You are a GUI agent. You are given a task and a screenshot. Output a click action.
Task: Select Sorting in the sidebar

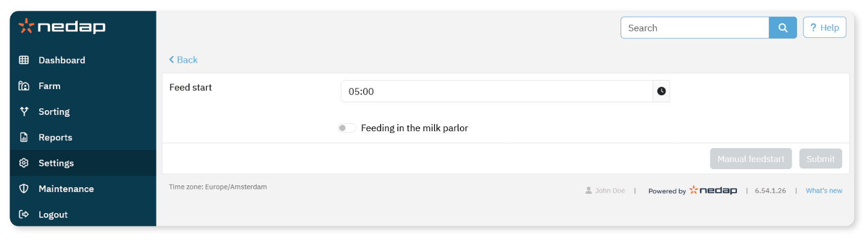(x=54, y=111)
